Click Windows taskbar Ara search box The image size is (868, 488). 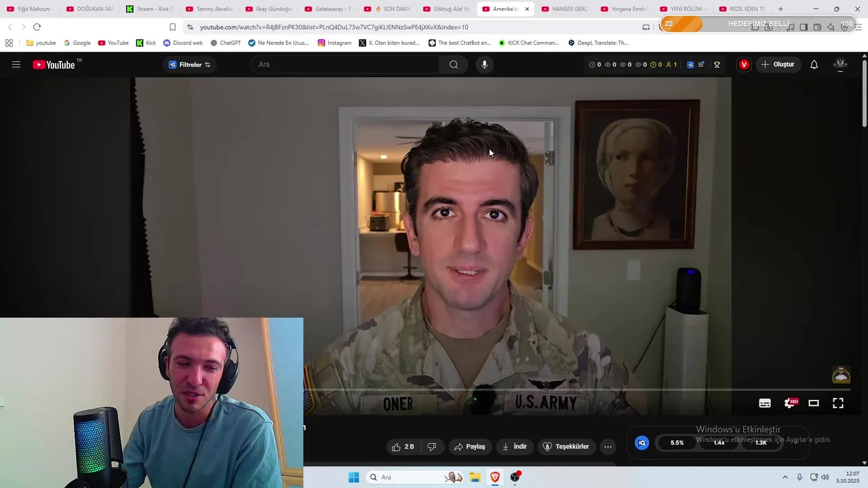[x=415, y=477]
